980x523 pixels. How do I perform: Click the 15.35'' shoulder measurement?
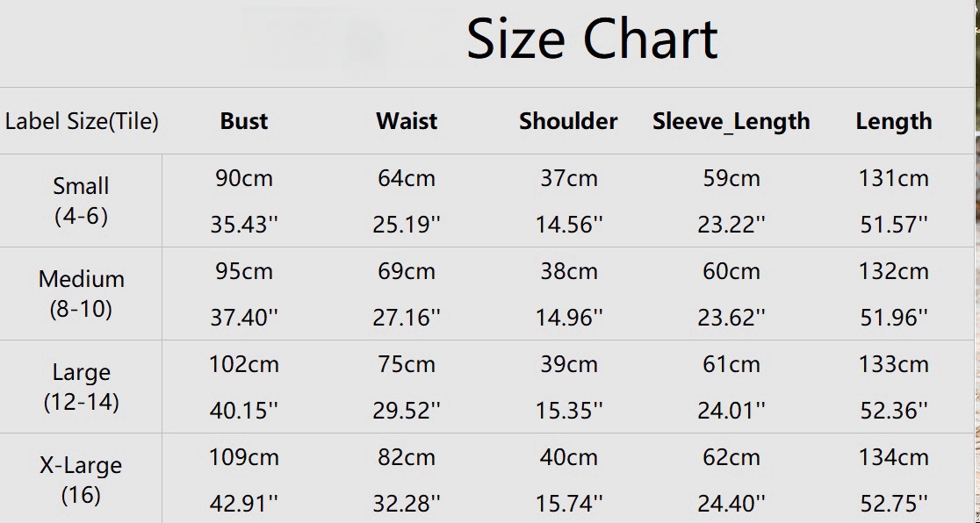(569, 410)
